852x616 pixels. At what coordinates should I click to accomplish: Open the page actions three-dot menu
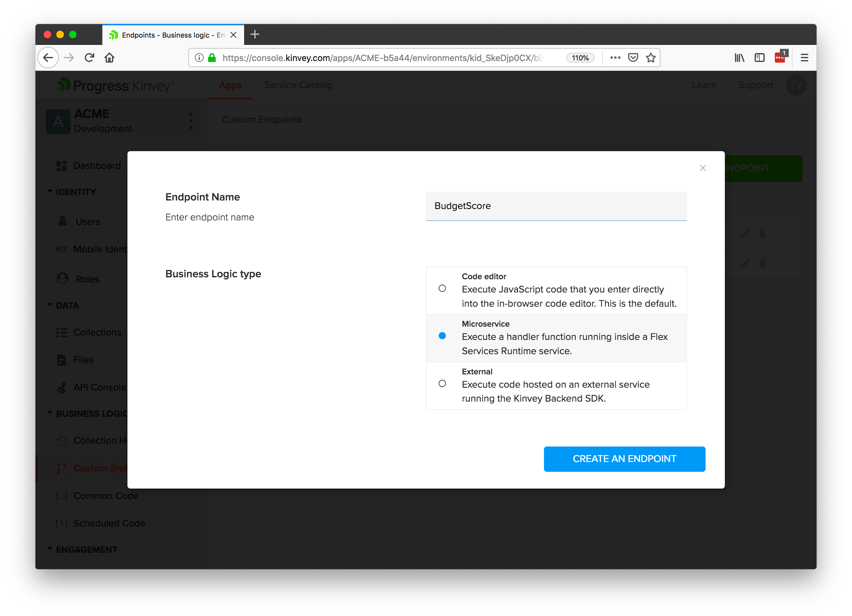615,58
